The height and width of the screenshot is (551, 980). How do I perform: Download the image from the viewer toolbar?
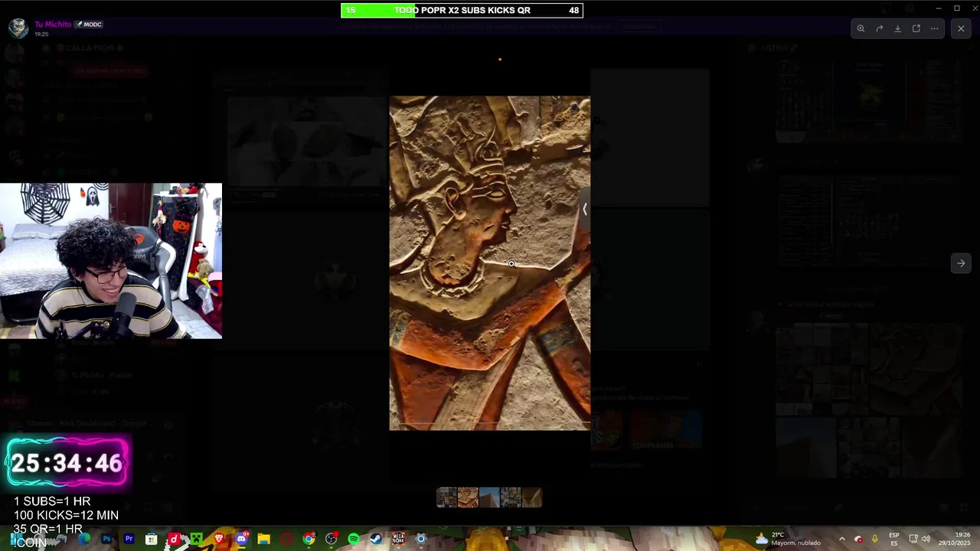tap(897, 28)
